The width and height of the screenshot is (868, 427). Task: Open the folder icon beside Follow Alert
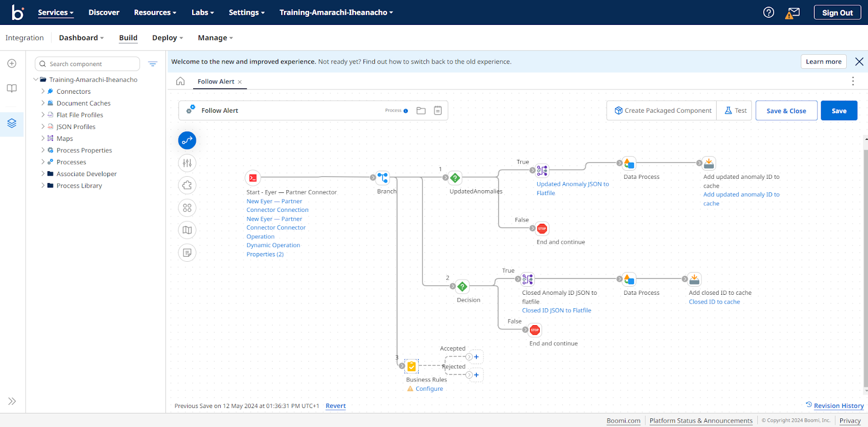[x=421, y=111]
